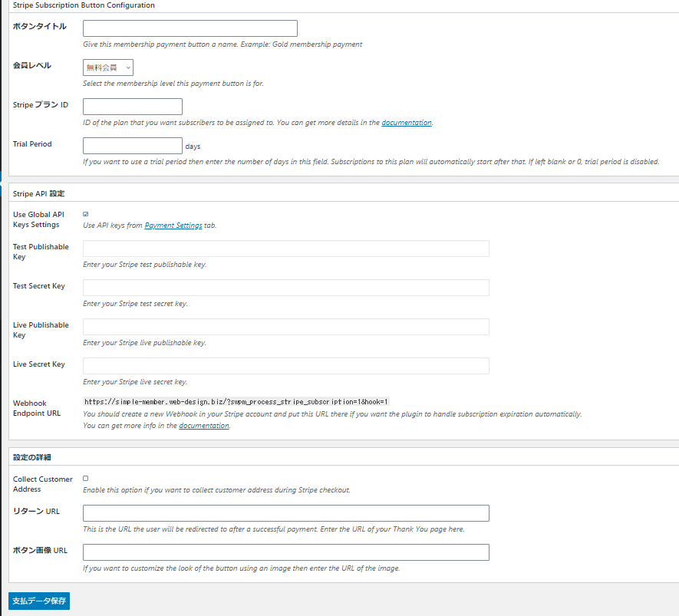Click the ボタン画像 URL input field
This screenshot has width=679, height=616.
[286, 552]
